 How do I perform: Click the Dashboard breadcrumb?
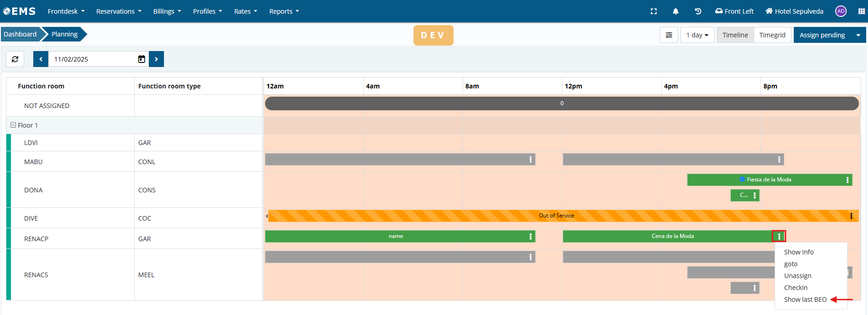pos(20,34)
